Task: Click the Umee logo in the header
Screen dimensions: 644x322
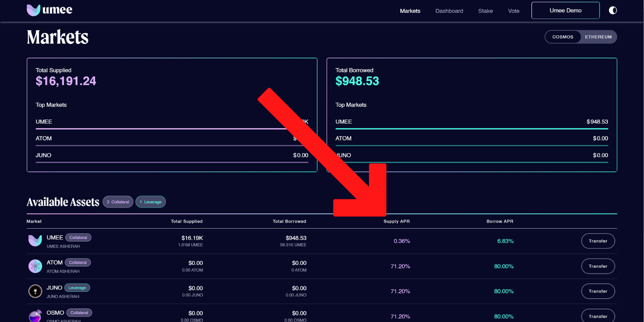Action: [x=49, y=10]
